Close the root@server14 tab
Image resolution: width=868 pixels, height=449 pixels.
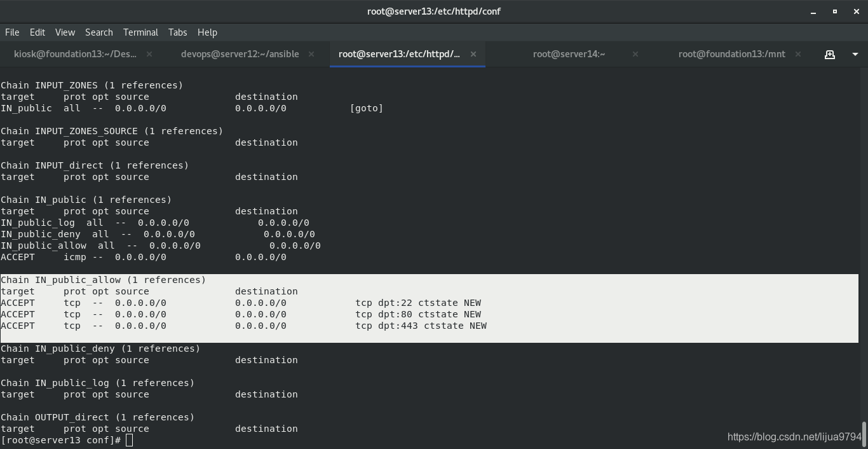coord(635,54)
